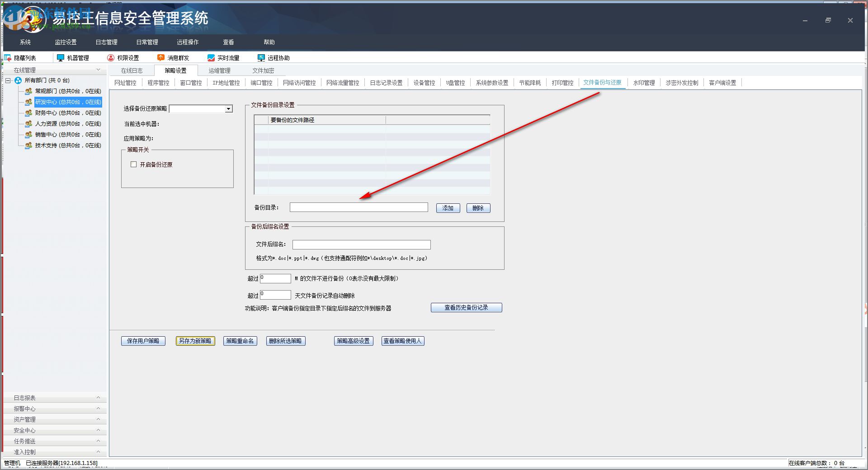
Task: Open the 系统 menu
Action: point(25,42)
